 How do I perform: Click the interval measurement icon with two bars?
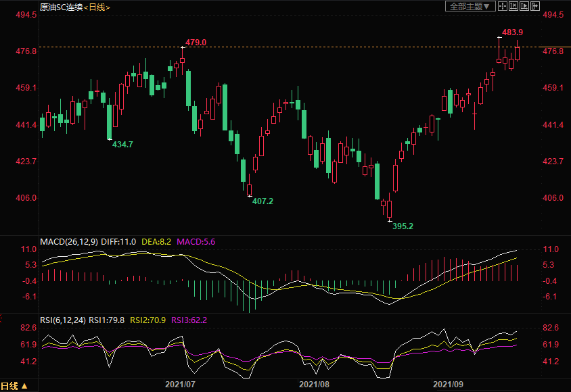513,6
